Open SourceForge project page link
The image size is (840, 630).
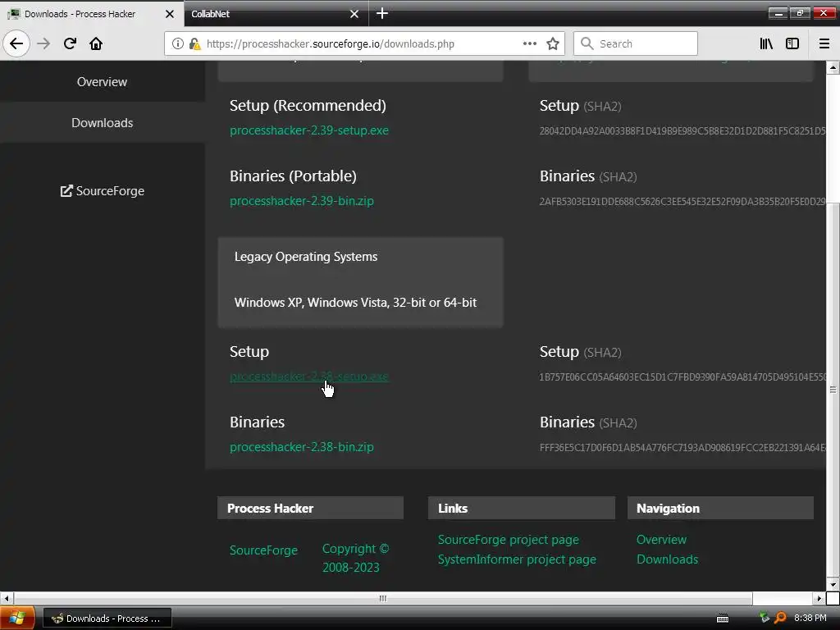pos(509,540)
